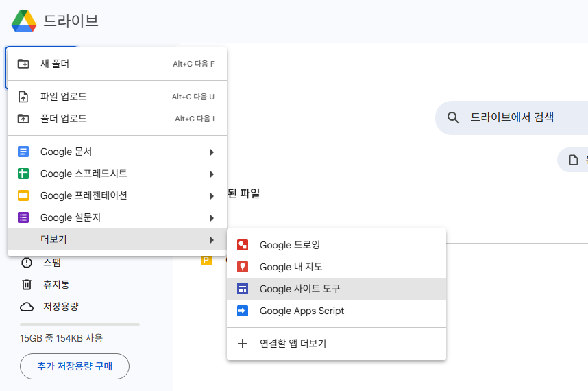
Task: Click the Alt+C 다음 I shortcut label
Action: (x=195, y=119)
